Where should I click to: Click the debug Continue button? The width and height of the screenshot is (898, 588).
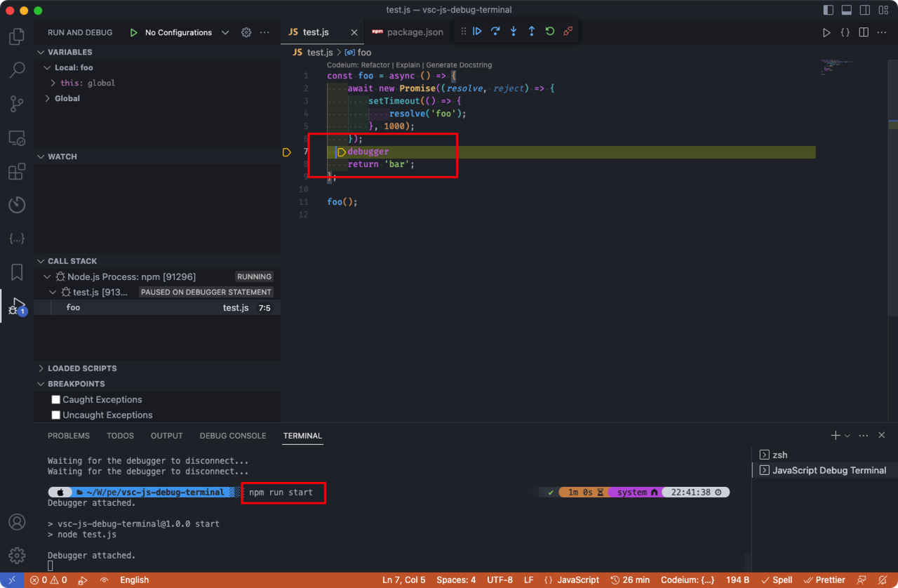point(477,32)
